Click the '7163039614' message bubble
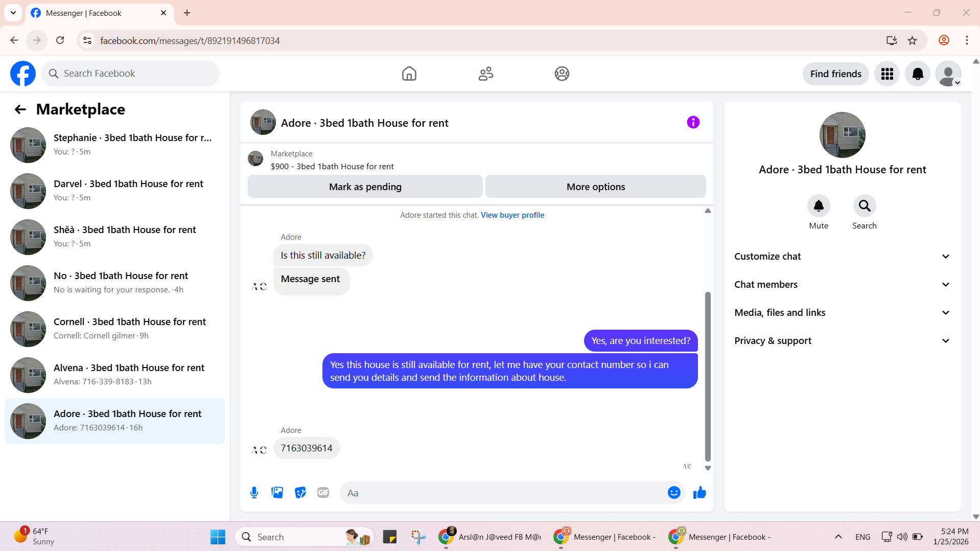The image size is (980, 551). pyautogui.click(x=307, y=448)
